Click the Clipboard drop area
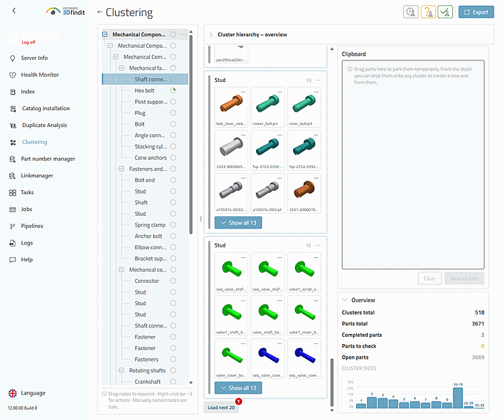This screenshot has width=504, height=420. [413, 165]
